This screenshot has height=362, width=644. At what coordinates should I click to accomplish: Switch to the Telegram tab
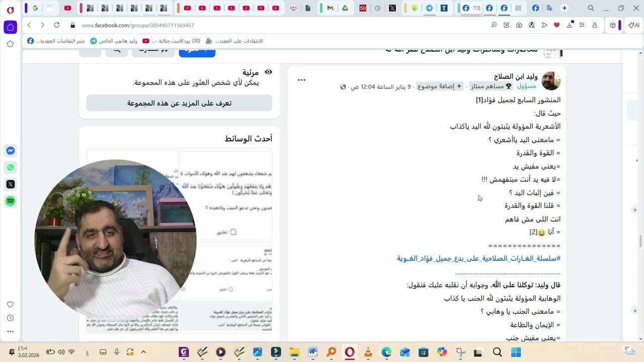[x=429, y=8]
